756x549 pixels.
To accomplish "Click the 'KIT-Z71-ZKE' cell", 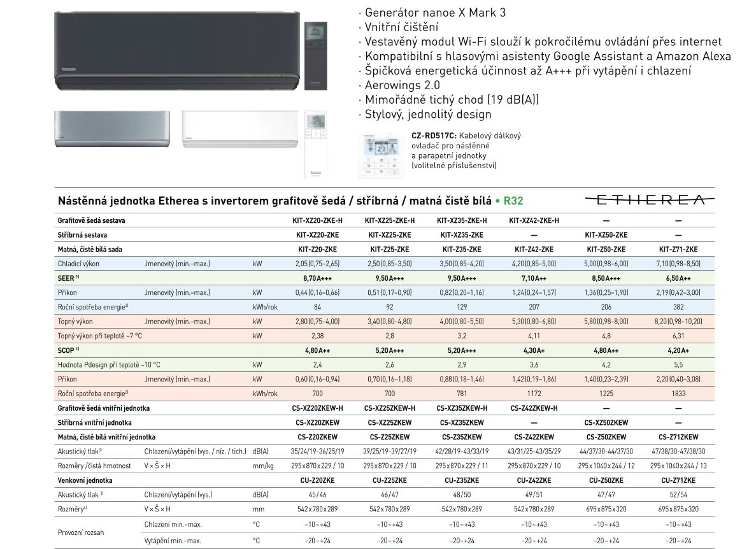I will point(678,249).
